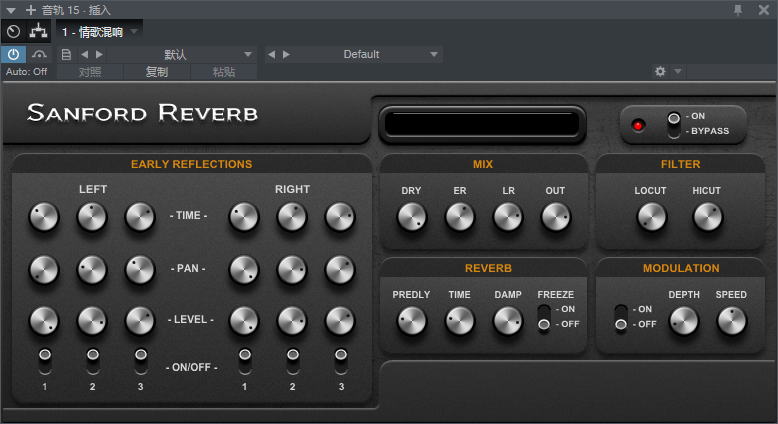778x424 pixels.
Task: Close the plugin window
Action: coord(764,10)
